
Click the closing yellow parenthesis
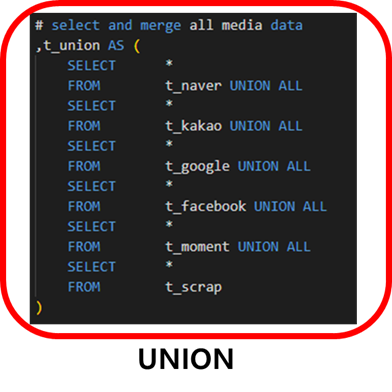tap(39, 307)
